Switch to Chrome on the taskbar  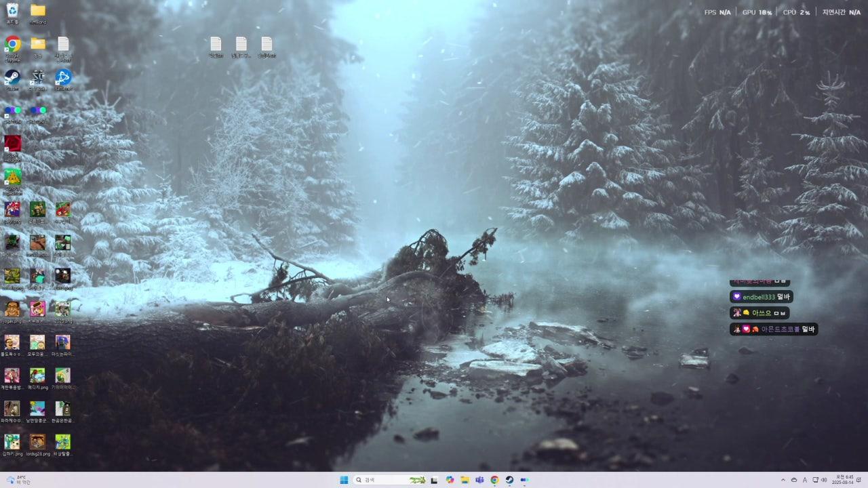(494, 480)
